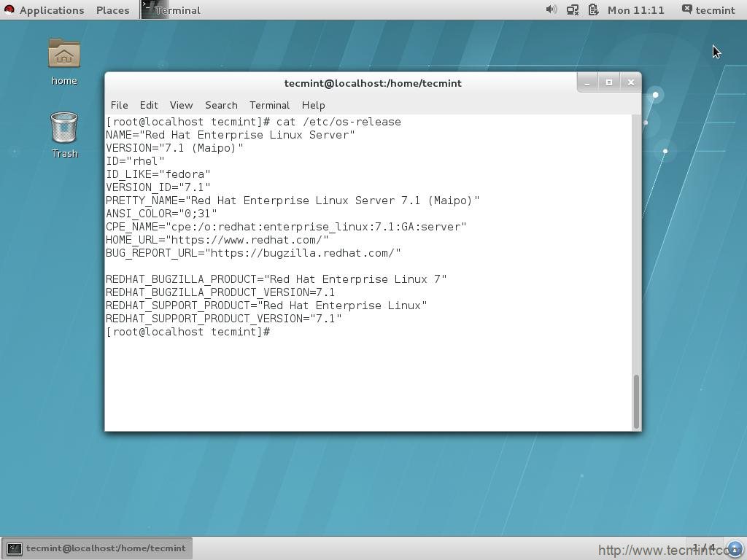747x560 pixels.
Task: Click the ID="rhel" line
Action: [135, 161]
